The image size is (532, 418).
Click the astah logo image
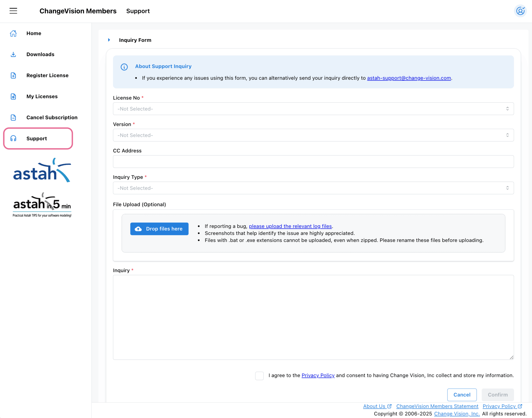42,171
